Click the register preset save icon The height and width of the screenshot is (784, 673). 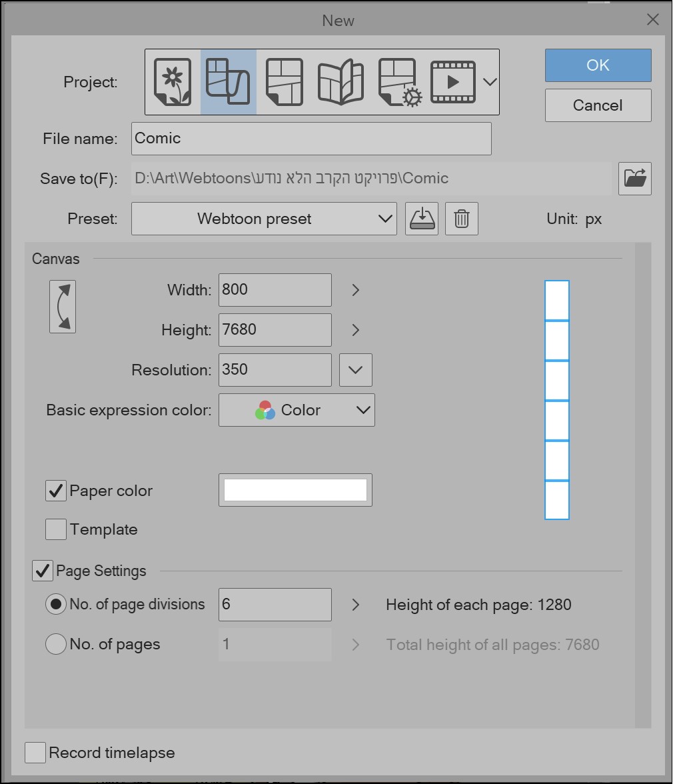[x=421, y=219]
